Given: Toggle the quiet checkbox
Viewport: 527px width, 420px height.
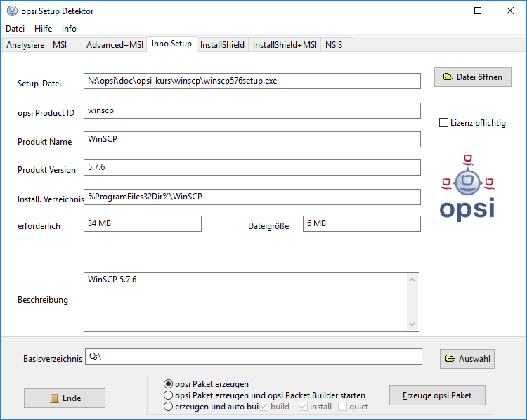Looking at the screenshot, I should pyautogui.click(x=342, y=406).
